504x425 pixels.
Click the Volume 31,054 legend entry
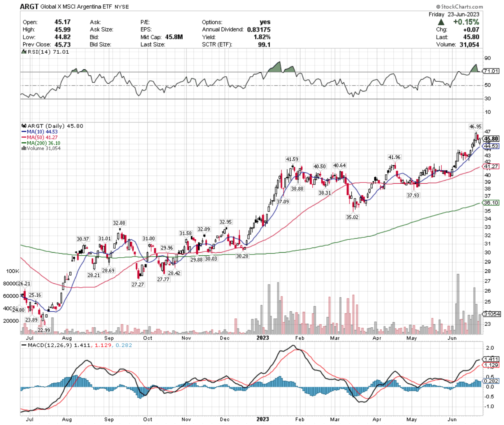coord(41,148)
